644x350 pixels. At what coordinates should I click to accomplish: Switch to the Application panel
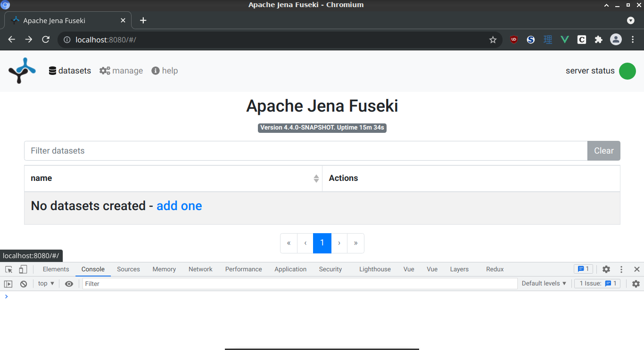click(x=290, y=269)
